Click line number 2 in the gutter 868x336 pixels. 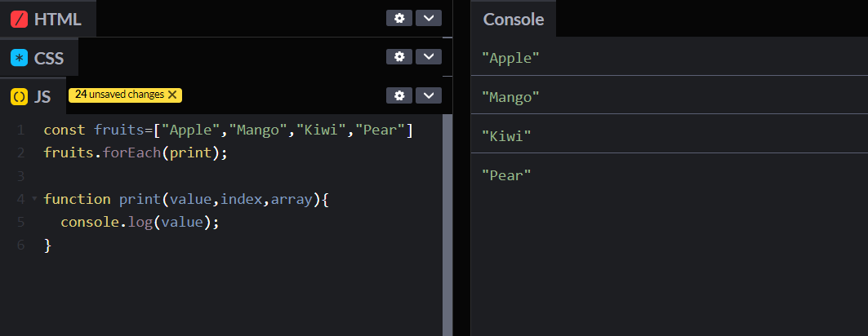tap(20, 153)
